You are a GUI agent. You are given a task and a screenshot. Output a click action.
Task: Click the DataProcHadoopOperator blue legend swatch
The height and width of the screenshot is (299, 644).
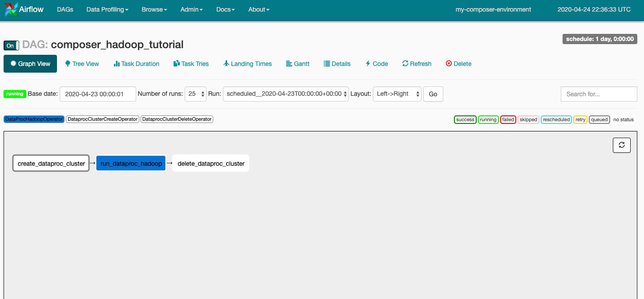tap(34, 119)
